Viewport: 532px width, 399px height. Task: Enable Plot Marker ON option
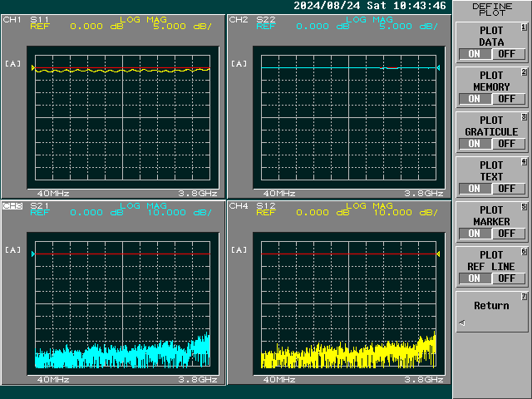pyautogui.click(x=475, y=234)
